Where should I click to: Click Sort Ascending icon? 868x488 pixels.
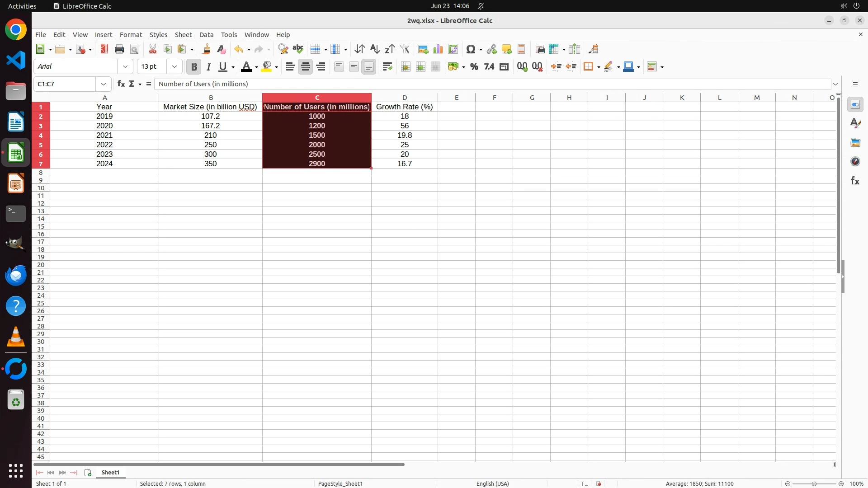pyautogui.click(x=375, y=49)
